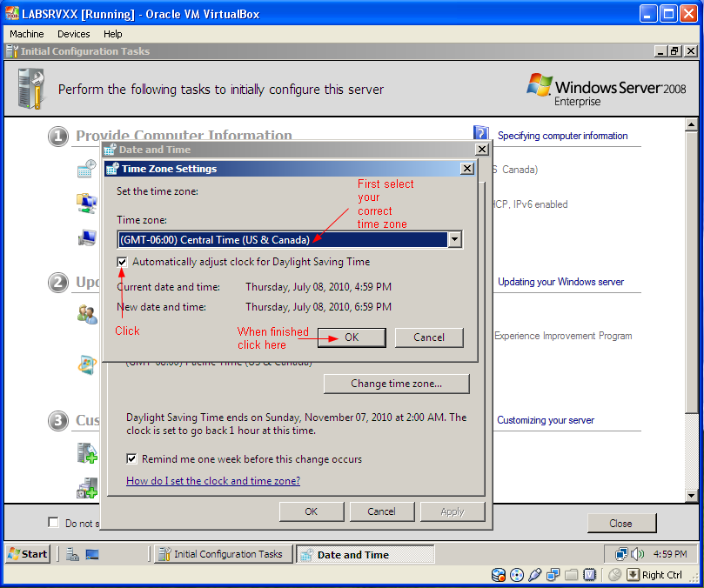The height and width of the screenshot is (588, 704).
Task: Uncheck Remind me one week before this change occurs
Action: (131, 458)
